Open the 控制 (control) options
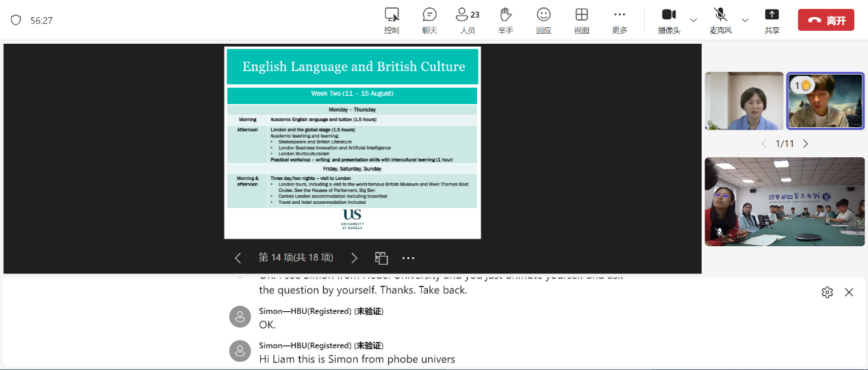 [x=392, y=21]
